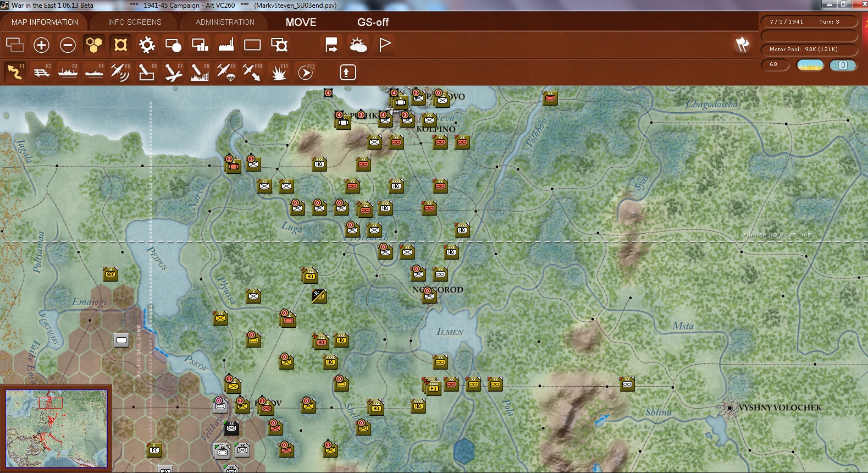Click the overlapping windows icon in the toolbar
This screenshot has height=473, width=868.
tap(15, 45)
